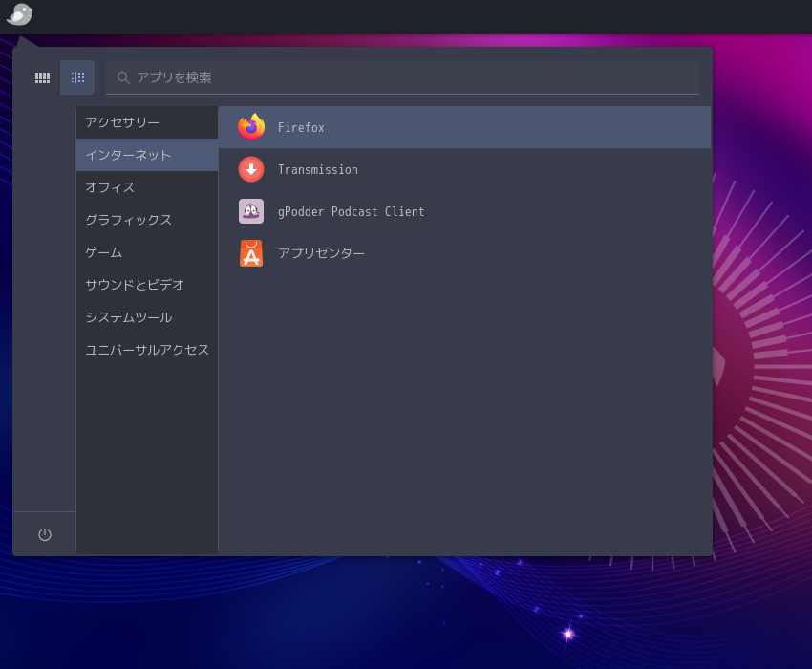This screenshot has width=812, height=669.
Task: Select the システムツール category
Action: (147, 317)
